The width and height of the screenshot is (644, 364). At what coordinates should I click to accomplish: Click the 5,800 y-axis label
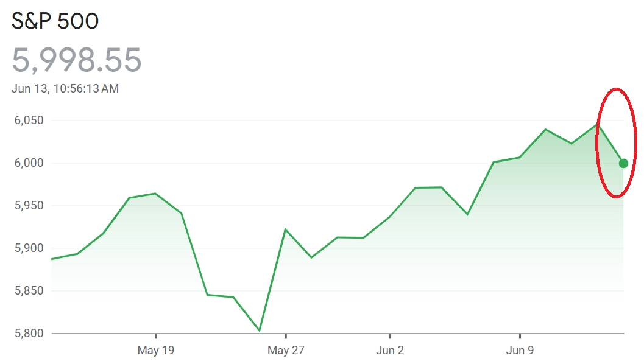[29, 333]
